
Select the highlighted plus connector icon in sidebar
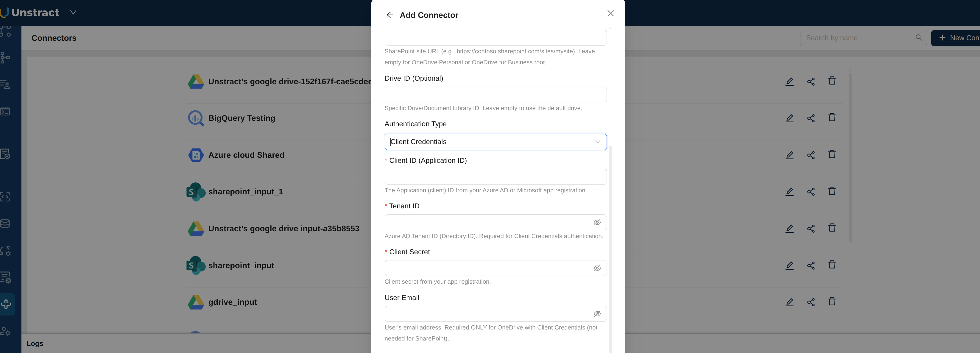[x=6, y=304]
